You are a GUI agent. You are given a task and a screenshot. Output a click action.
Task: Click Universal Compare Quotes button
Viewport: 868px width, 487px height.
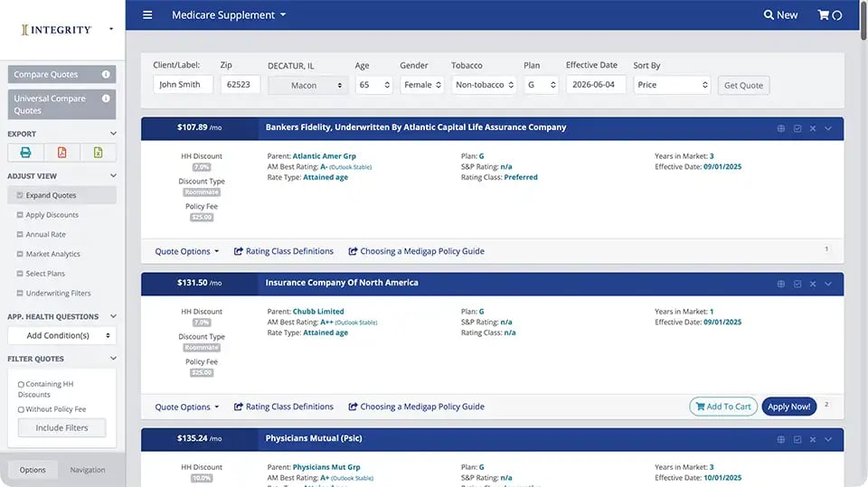click(x=61, y=104)
